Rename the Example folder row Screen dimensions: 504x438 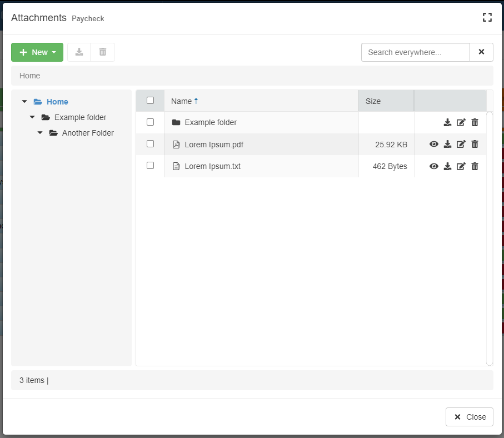click(x=461, y=122)
